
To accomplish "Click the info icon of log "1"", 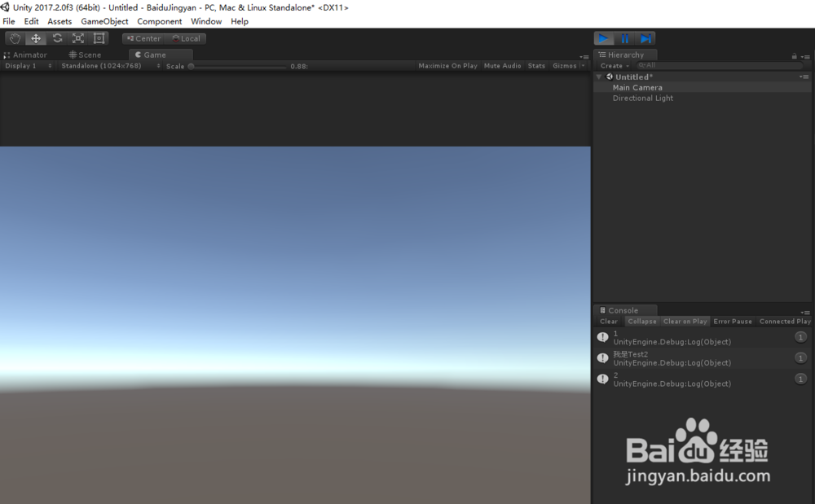I will click(x=602, y=337).
